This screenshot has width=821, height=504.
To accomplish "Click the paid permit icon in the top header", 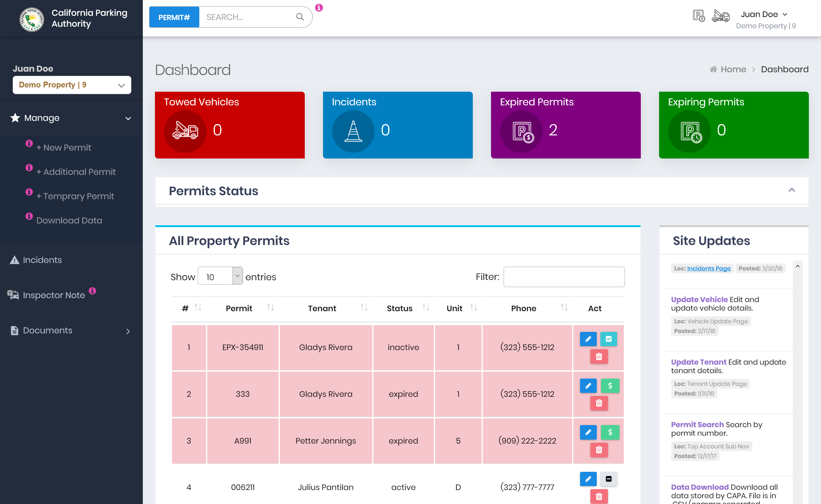I will [698, 16].
